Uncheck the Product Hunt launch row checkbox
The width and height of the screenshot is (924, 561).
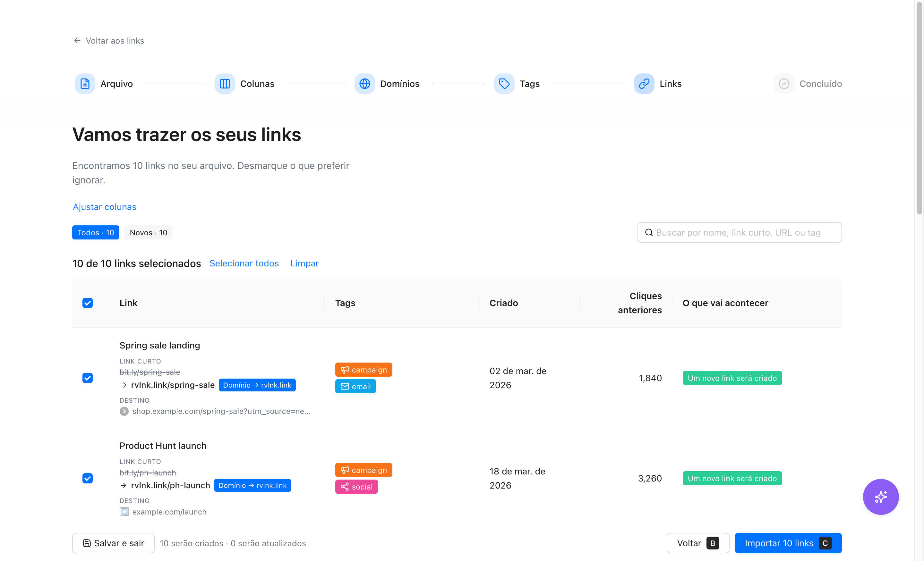click(87, 478)
